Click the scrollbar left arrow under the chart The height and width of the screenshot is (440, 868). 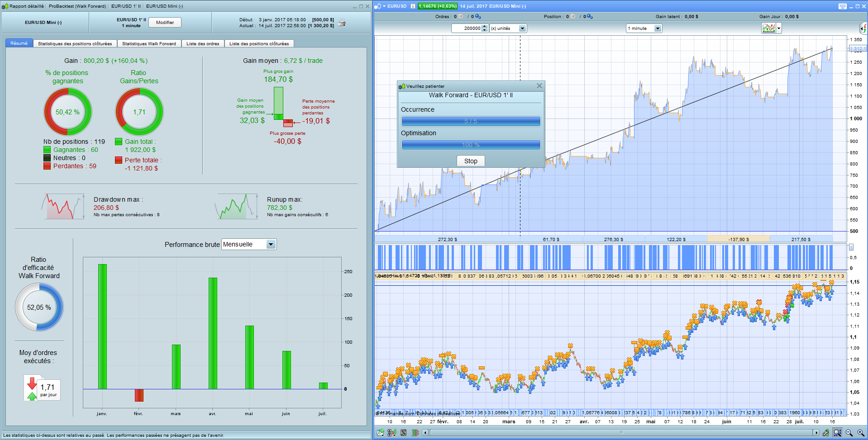425,433
